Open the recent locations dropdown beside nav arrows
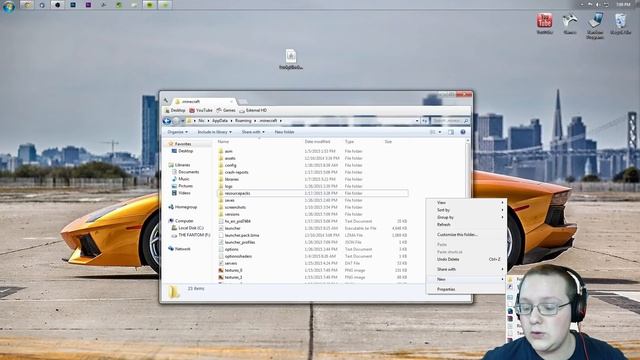640x360 pixels. pos(182,121)
